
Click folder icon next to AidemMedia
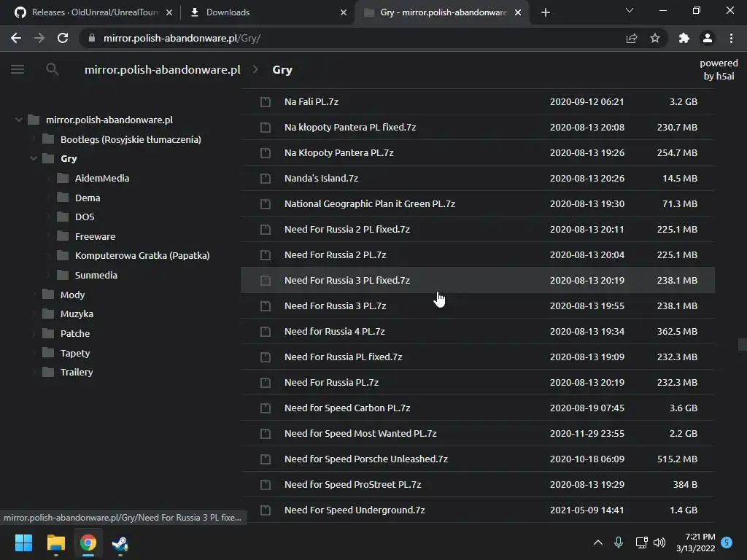pyautogui.click(x=63, y=178)
